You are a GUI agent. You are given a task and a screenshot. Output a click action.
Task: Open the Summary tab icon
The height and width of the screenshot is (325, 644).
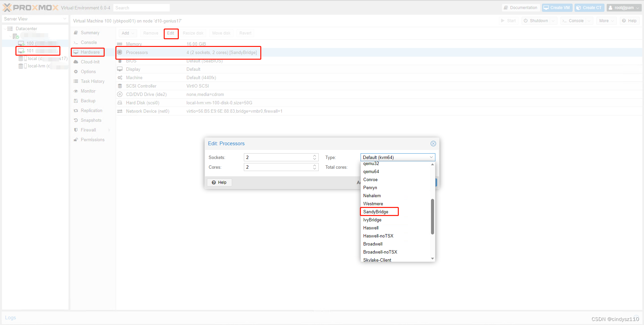(x=76, y=33)
